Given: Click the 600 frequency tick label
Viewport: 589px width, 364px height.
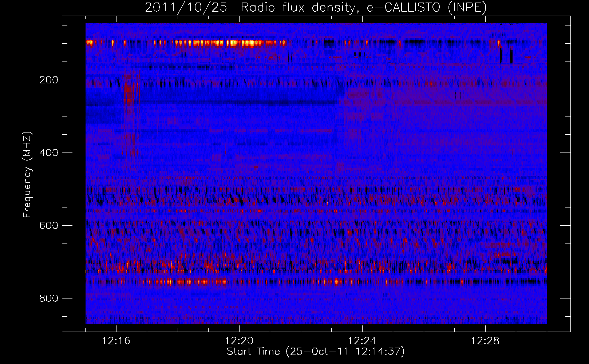Looking at the screenshot, I should point(49,226).
